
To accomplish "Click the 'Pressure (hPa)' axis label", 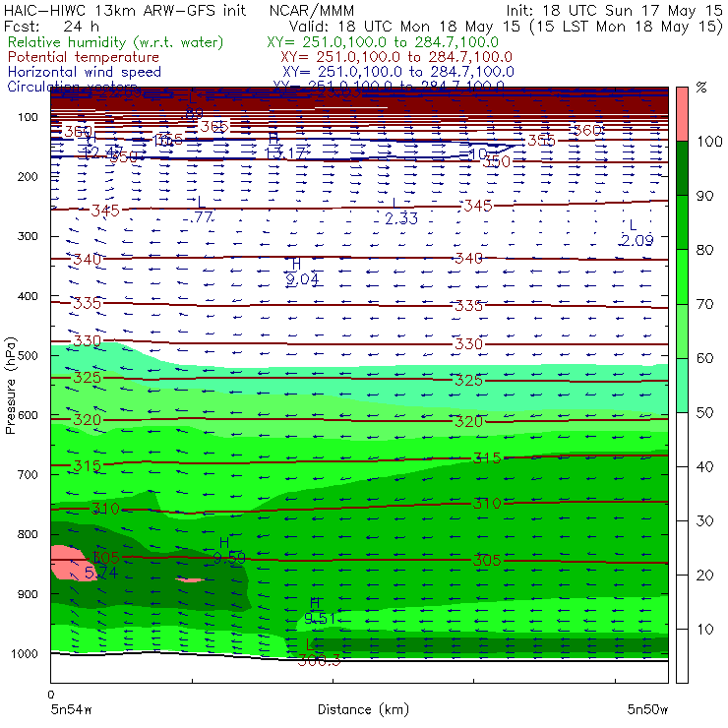I will 10,386.
